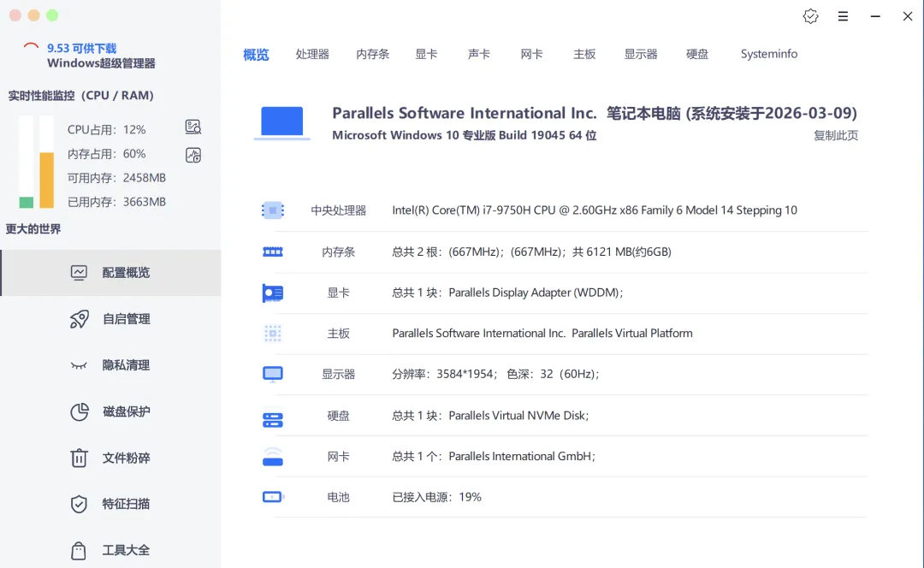Click the red update arc icon
Image resolution: width=924 pixels, height=568 pixels.
[x=31, y=46]
